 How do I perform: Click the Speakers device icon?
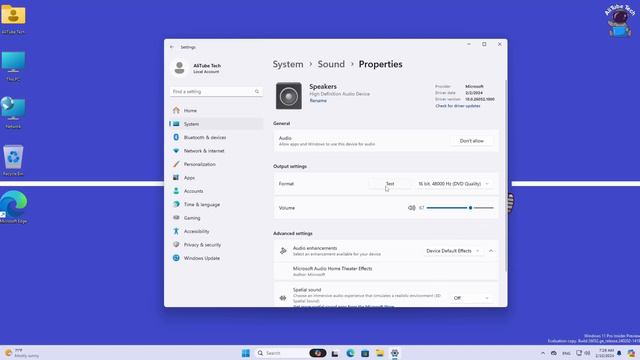pyautogui.click(x=289, y=96)
